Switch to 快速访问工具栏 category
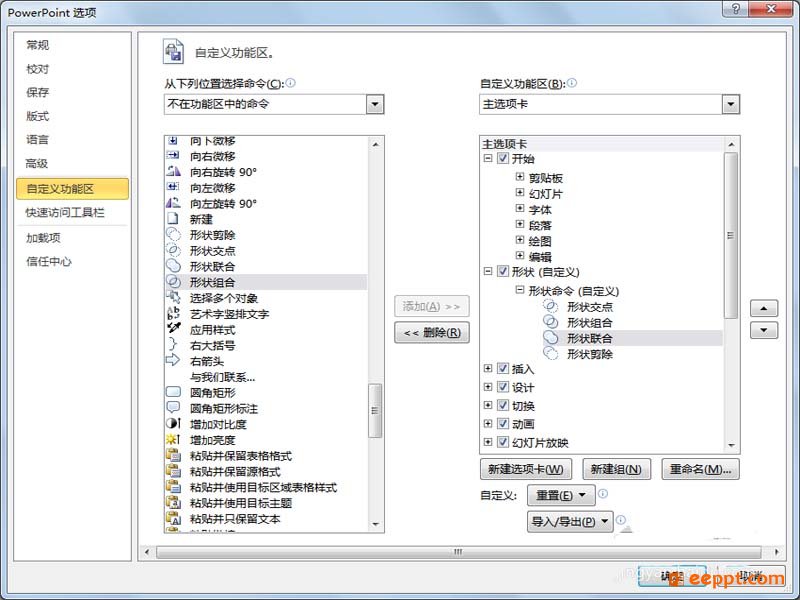 coord(65,212)
